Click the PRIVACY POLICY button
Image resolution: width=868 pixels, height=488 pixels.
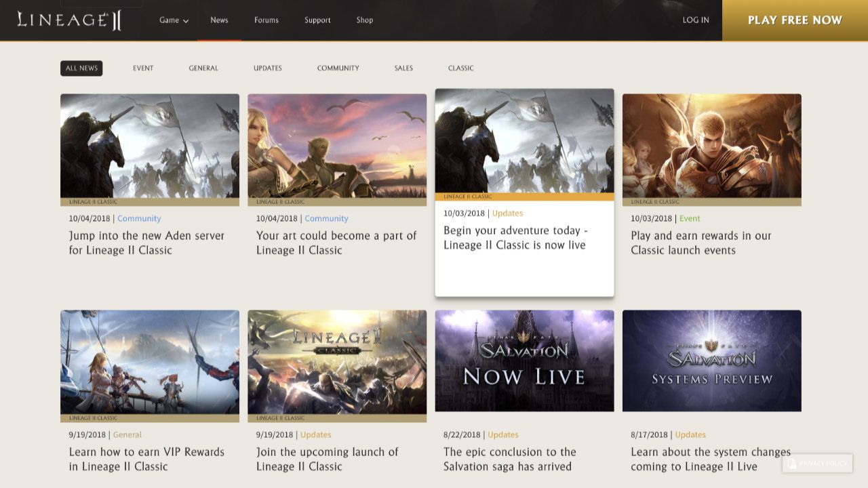[x=817, y=463]
